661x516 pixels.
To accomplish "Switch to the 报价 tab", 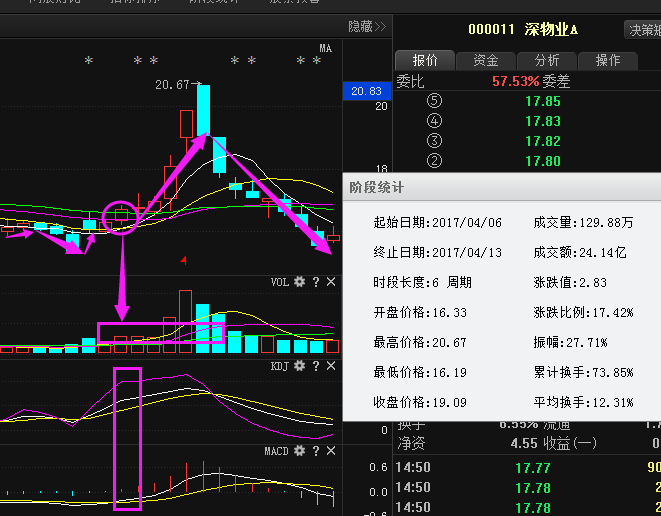I will [x=425, y=60].
